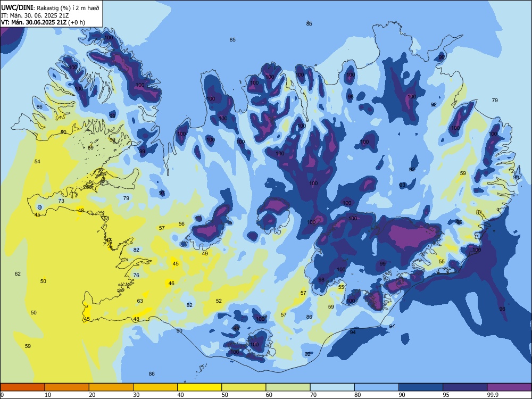The height and width of the screenshot is (399, 532).
Task: Click the legend tick label '10'
Action: click(48, 395)
